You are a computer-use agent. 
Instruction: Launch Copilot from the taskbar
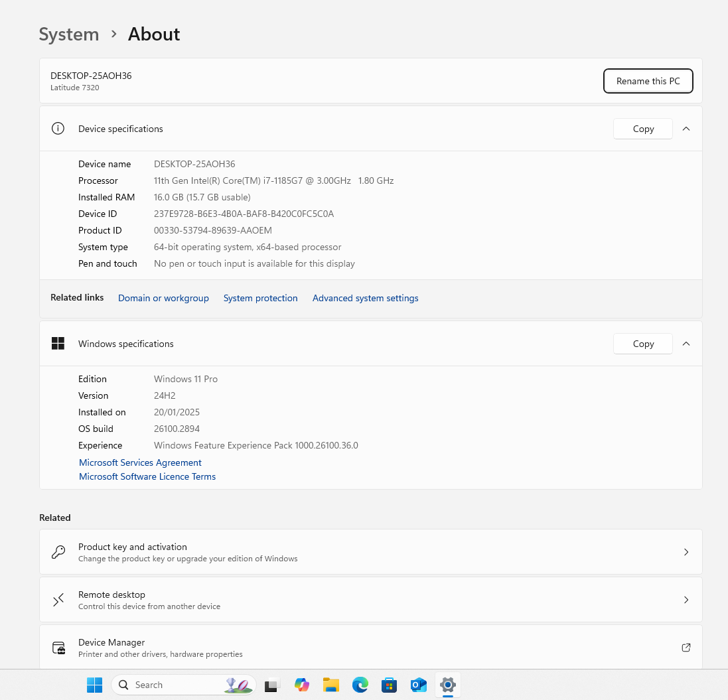302,685
